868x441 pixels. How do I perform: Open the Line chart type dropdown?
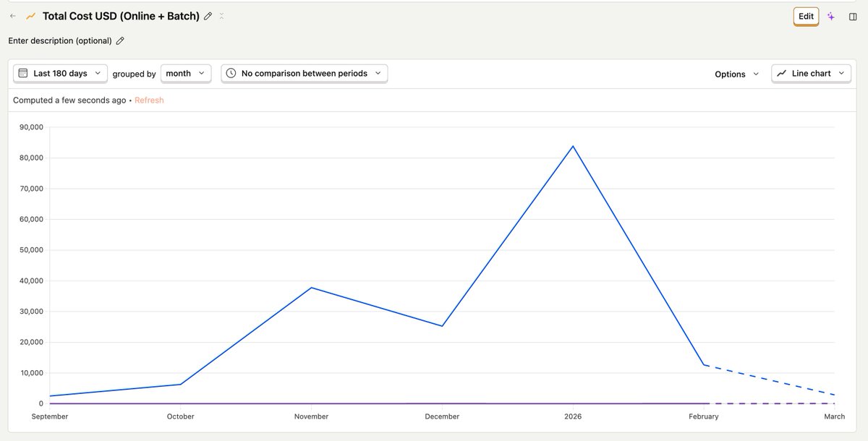[811, 74]
